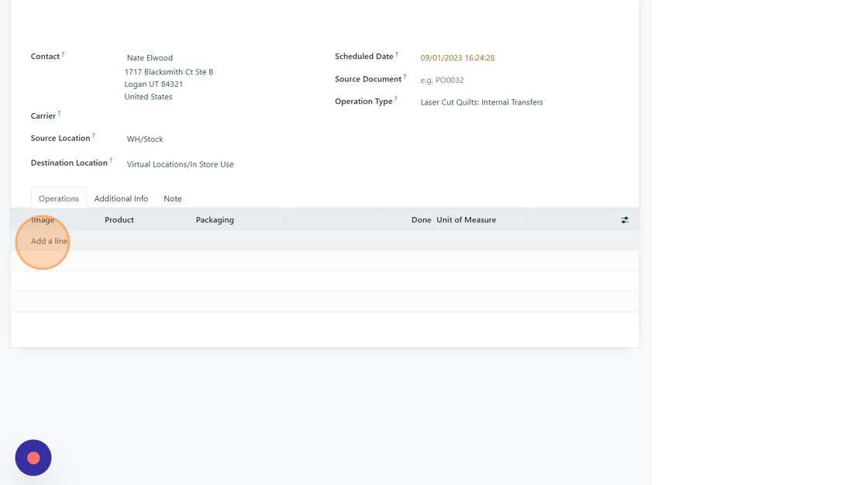
Task: Edit the Scheduled Date value
Action: (x=457, y=57)
